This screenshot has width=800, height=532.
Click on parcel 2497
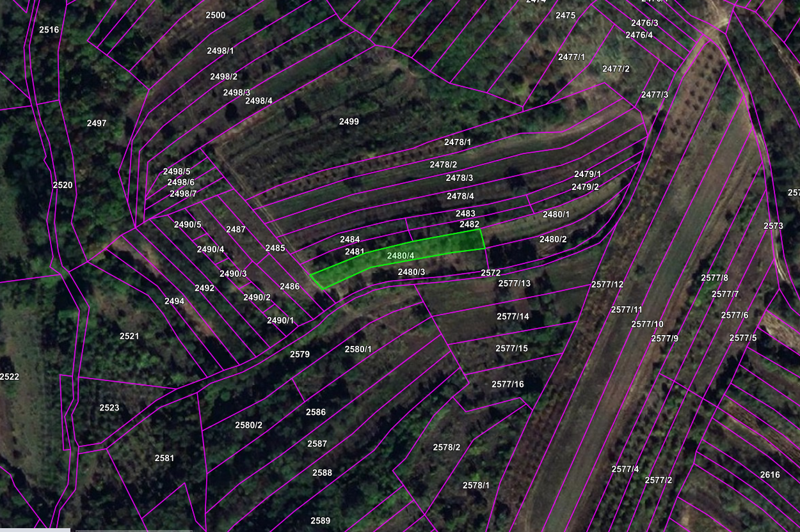(97, 123)
